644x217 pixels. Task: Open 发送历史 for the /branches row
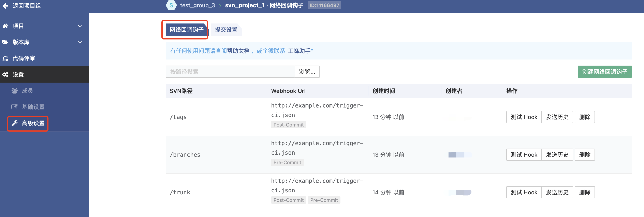tap(557, 155)
